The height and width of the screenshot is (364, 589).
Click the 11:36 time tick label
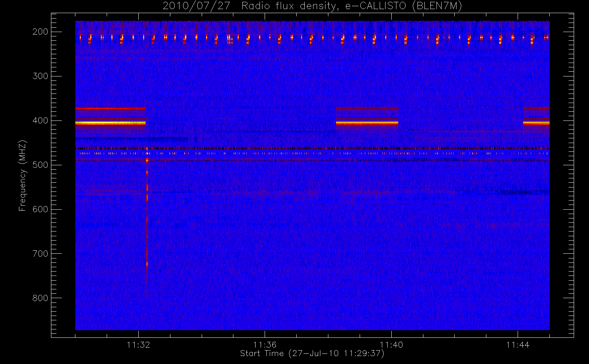coord(265,345)
